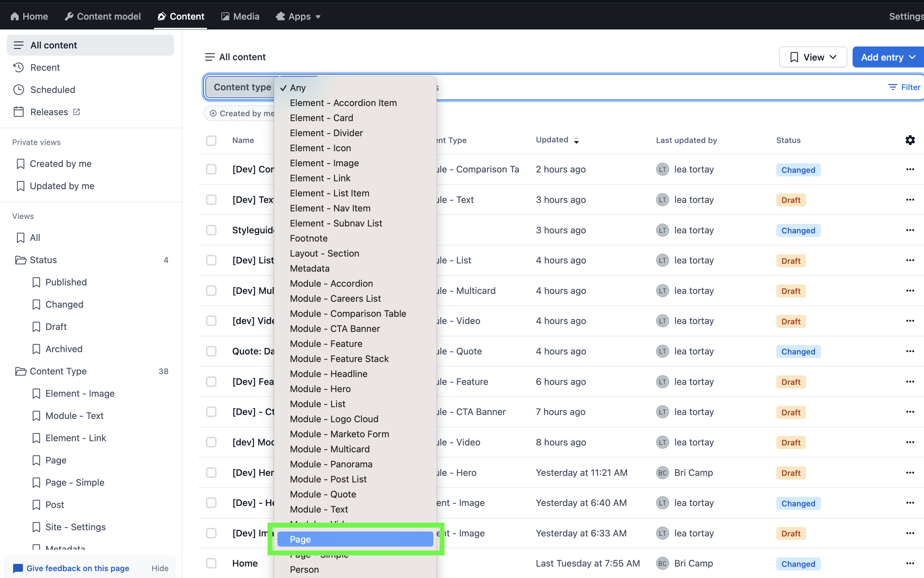Click the scheduled clock icon in sidebar
Image resolution: width=924 pixels, height=578 pixels.
19,89
